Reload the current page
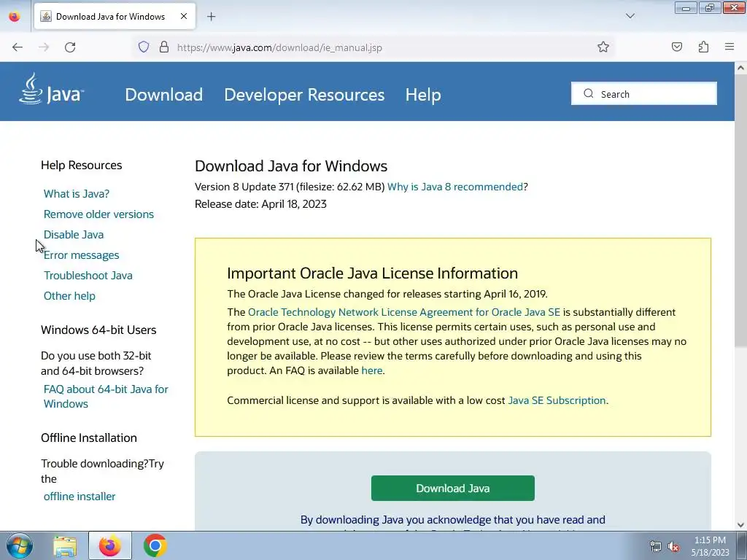 click(x=70, y=47)
